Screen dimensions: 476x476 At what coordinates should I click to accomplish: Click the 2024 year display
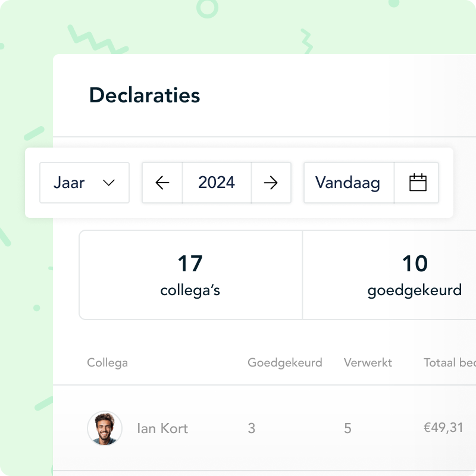pyautogui.click(x=217, y=183)
